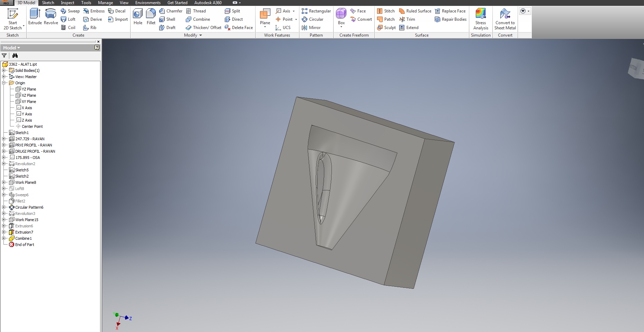
Task: Select the Revolve tool
Action: (50, 16)
